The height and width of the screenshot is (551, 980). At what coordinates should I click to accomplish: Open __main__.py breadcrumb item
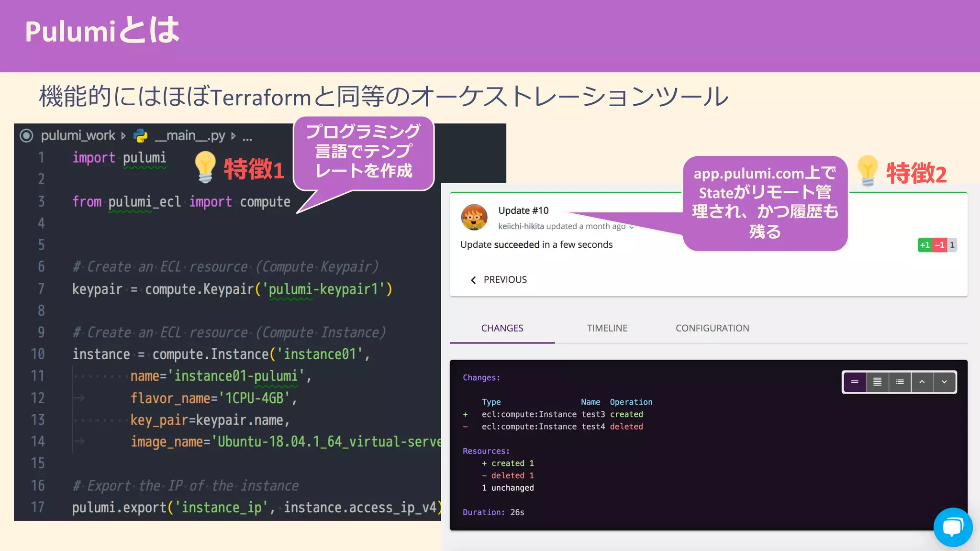[189, 136]
